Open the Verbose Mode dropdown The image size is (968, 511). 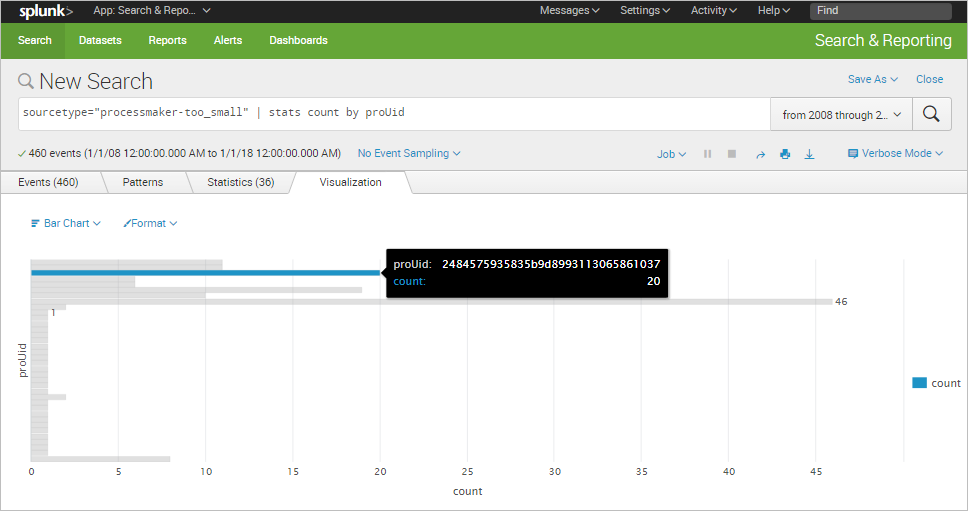coord(895,153)
